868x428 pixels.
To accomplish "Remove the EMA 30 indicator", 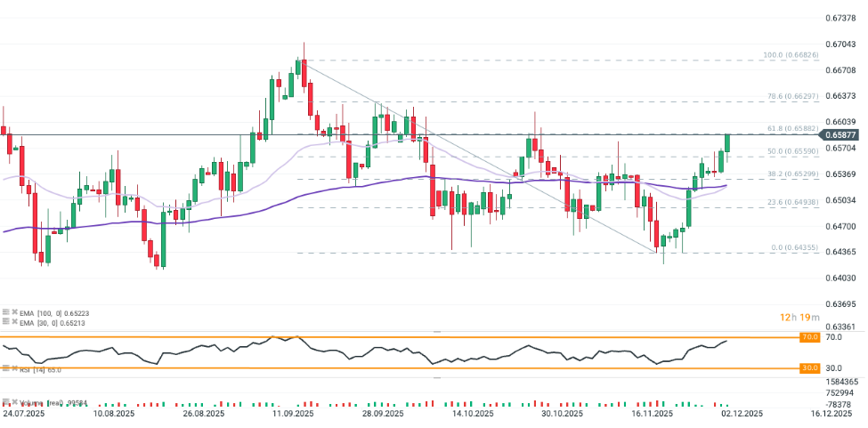I will click(x=15, y=322).
